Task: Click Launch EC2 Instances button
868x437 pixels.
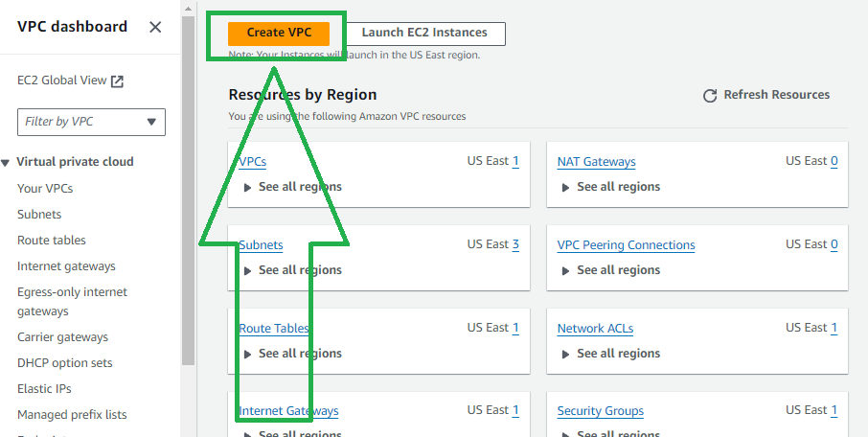Action: 424,34
